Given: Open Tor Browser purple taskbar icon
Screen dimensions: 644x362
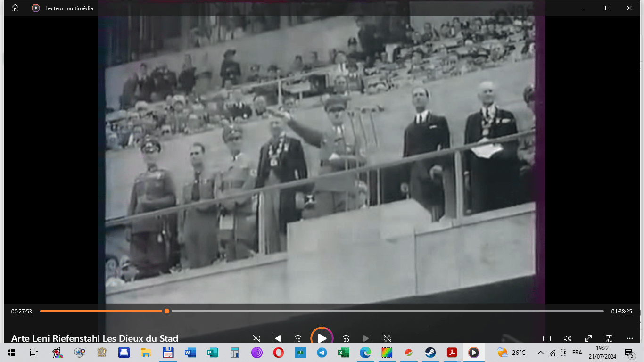Looking at the screenshot, I should tap(256, 352).
